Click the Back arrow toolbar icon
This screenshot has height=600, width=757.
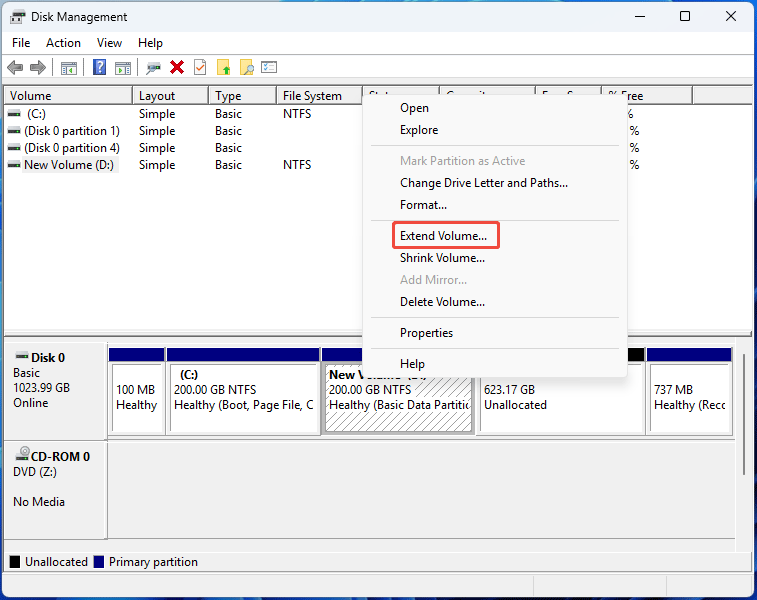pos(15,68)
